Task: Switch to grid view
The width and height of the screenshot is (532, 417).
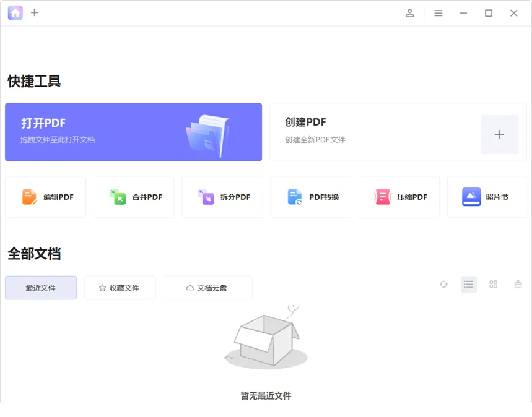Action: 494,285
